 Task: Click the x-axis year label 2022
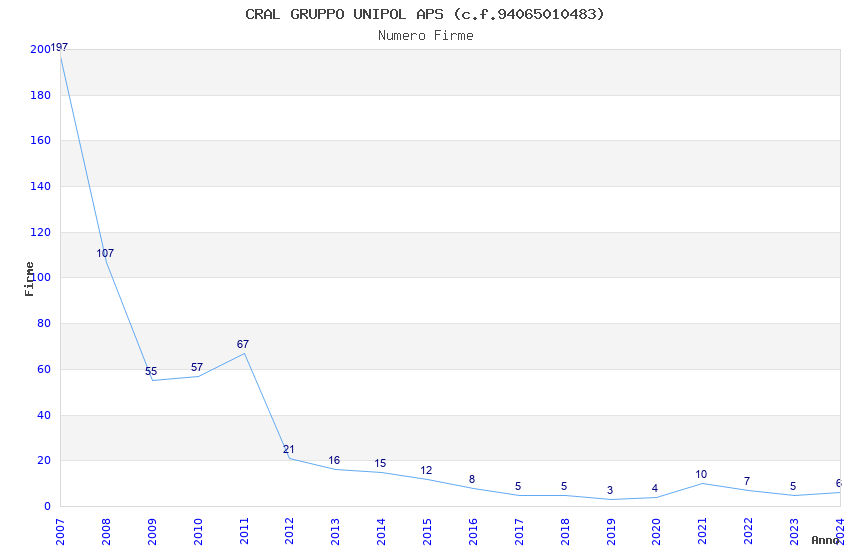point(749,532)
